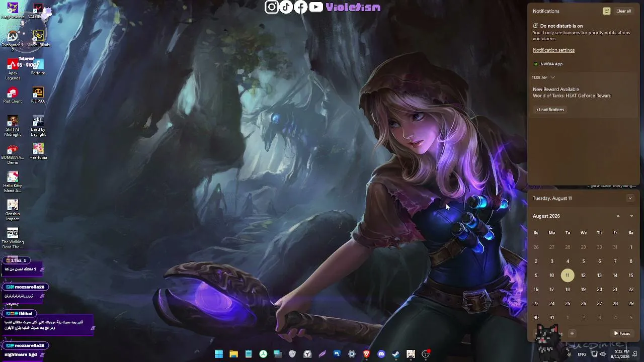Open the FragPunk desktop shortcut
The height and width of the screenshot is (362, 644).
click(13, 10)
